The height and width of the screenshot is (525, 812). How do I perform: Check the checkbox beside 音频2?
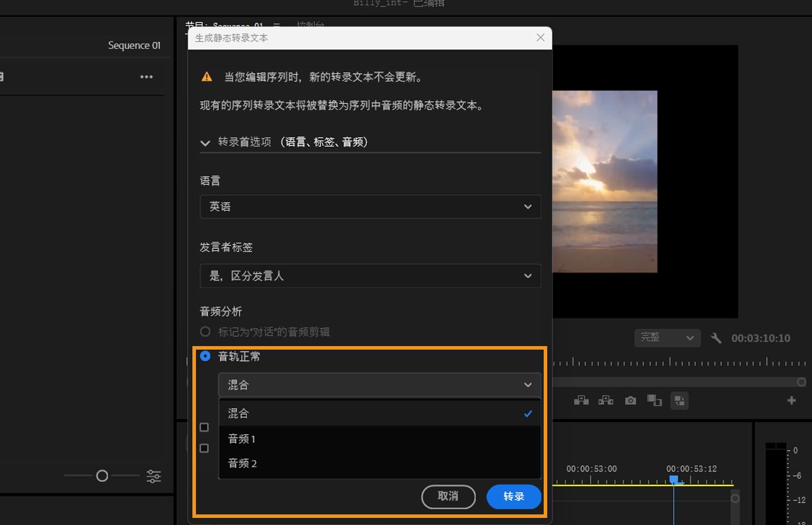click(204, 448)
